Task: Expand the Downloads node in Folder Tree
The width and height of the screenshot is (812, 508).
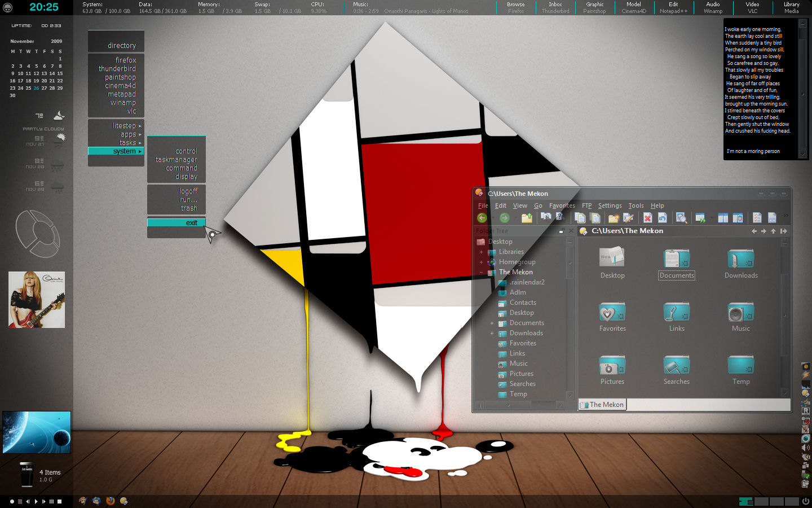Action: point(492,334)
